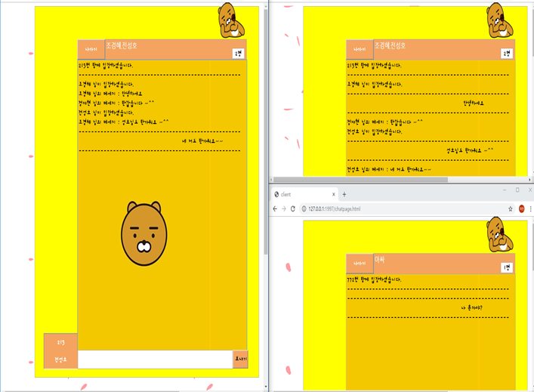
Task: Click the Ryan character above the 아싸 chat header
Action: [499, 234]
